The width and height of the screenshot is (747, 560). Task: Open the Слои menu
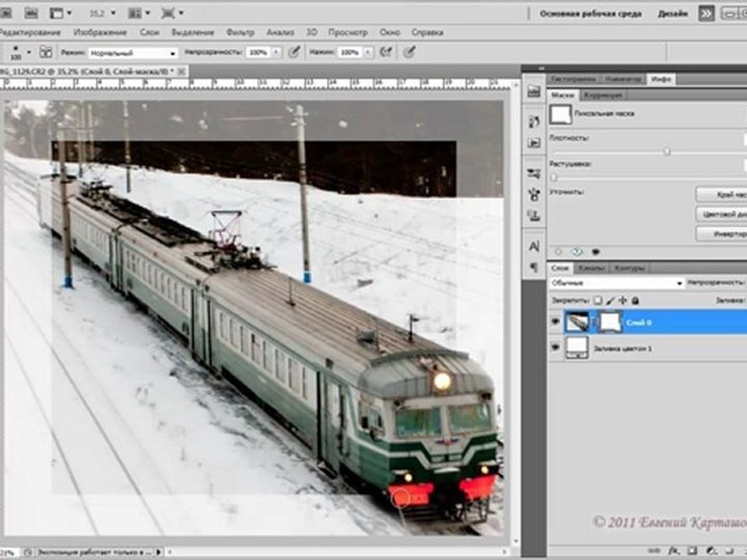[x=149, y=33]
